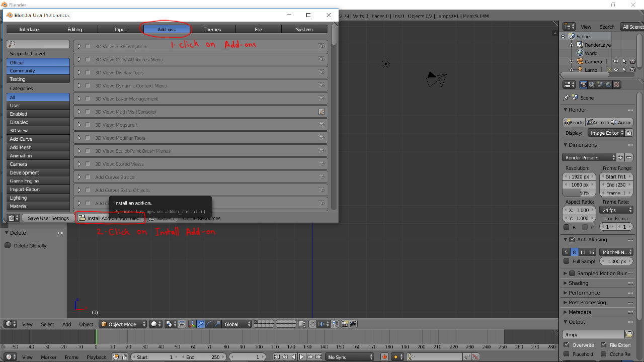This screenshot has height=362, width=644.
Task: Switch to the Interface preferences tab
Action: click(29, 29)
